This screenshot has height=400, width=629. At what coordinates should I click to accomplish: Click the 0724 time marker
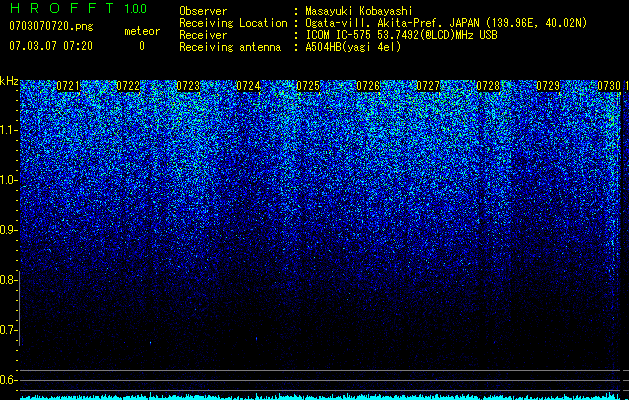tap(248, 86)
